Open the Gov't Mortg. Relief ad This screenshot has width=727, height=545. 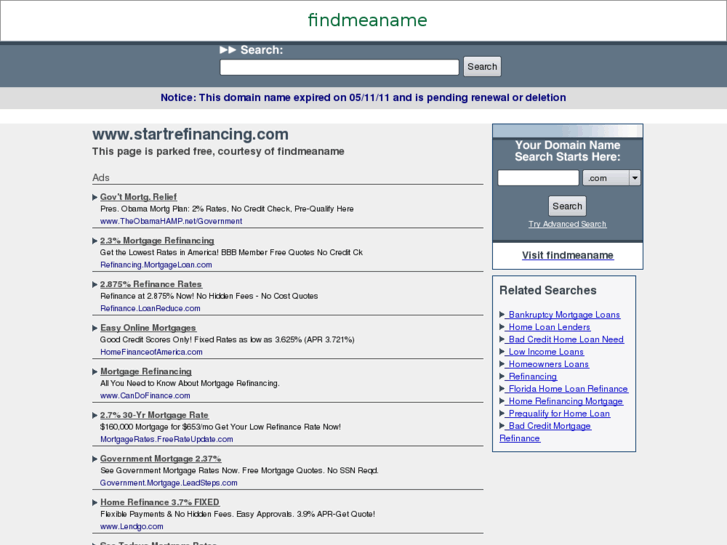(138, 197)
